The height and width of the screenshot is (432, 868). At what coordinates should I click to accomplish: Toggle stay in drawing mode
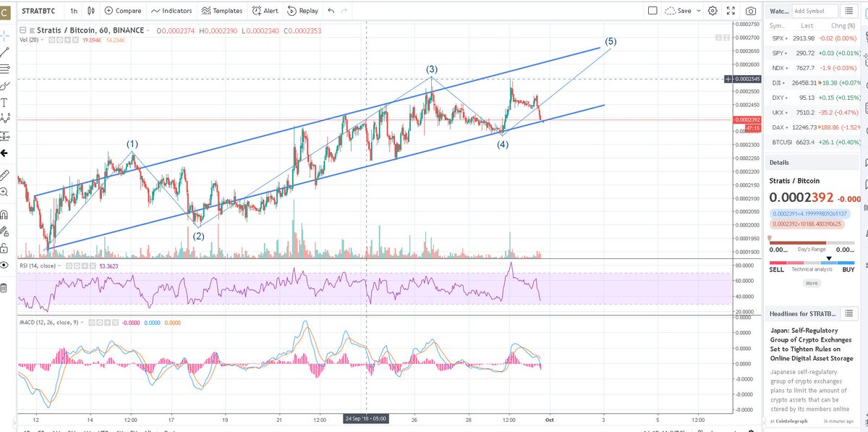coord(4,232)
